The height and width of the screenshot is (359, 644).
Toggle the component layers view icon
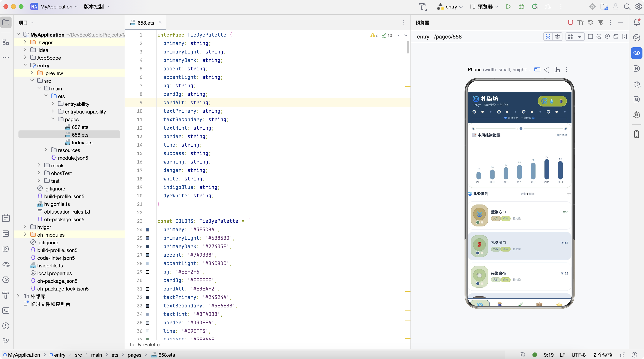coord(557,37)
